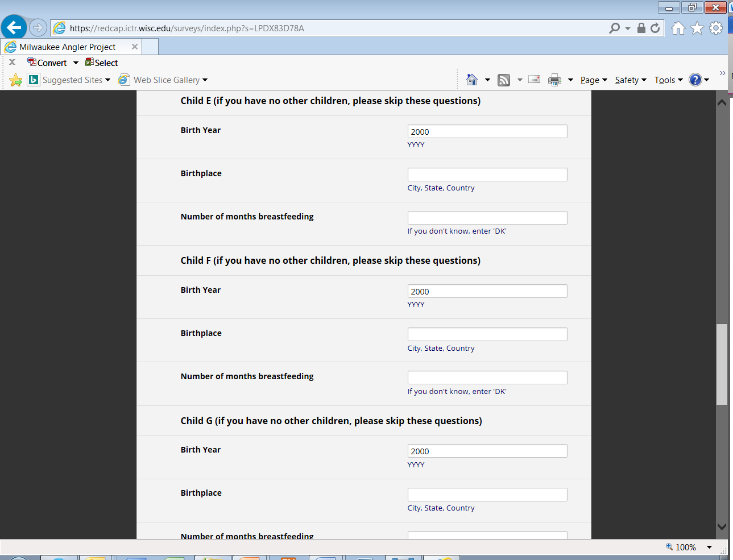
Task: Click the RSS feeds icon
Action: click(x=504, y=80)
